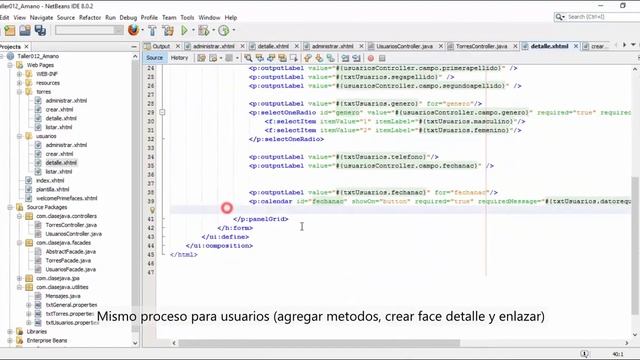Click the Build Project hammer icon

click(152, 30)
